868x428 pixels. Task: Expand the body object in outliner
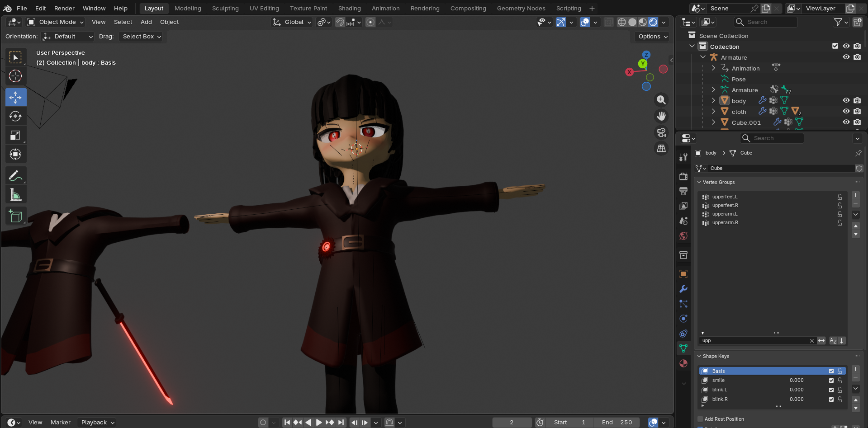click(x=714, y=101)
